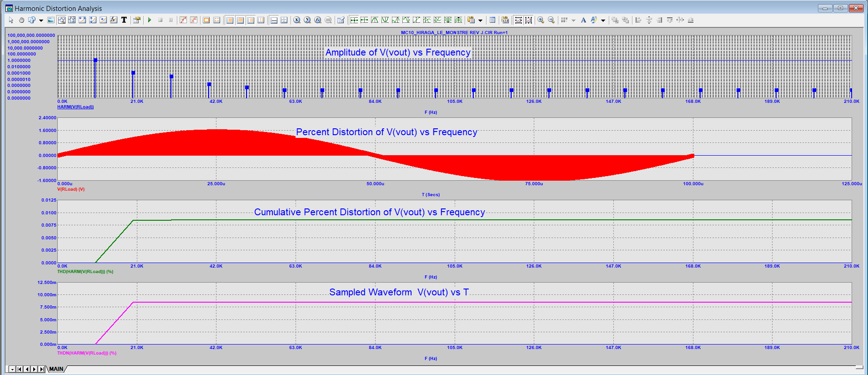
Task: Toggle auto scale vertical fit icon
Action: click(x=528, y=20)
